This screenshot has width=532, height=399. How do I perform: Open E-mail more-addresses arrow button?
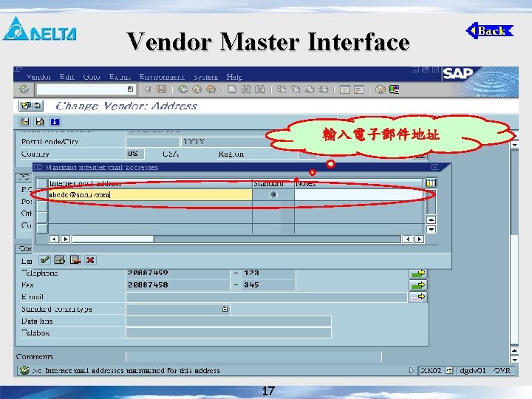[418, 297]
